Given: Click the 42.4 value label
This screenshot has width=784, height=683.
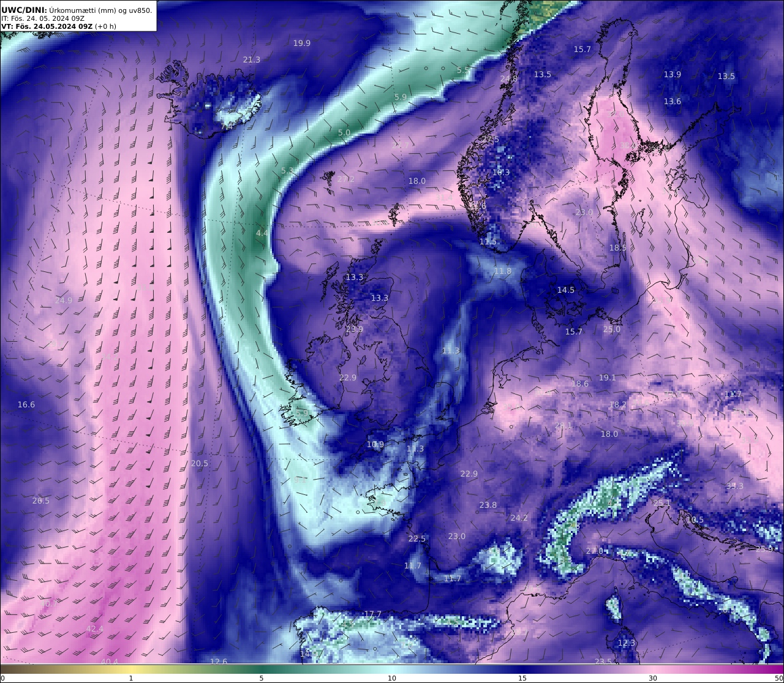Looking at the screenshot, I should tap(95, 629).
